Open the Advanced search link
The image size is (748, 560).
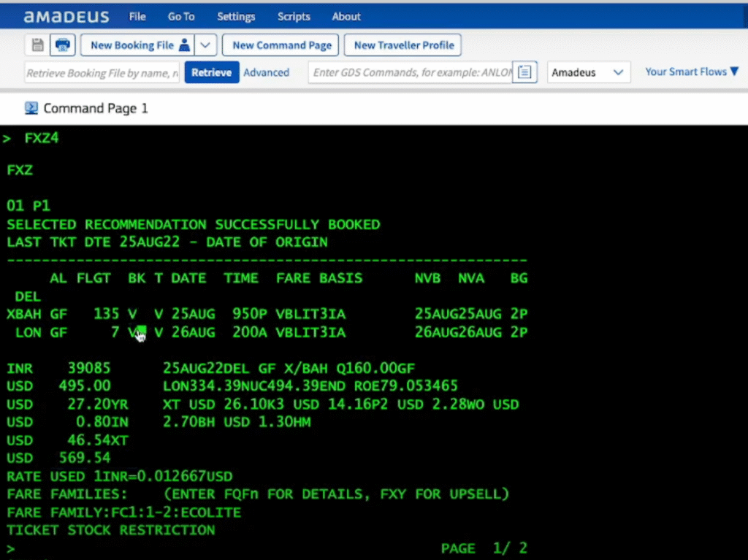(266, 72)
